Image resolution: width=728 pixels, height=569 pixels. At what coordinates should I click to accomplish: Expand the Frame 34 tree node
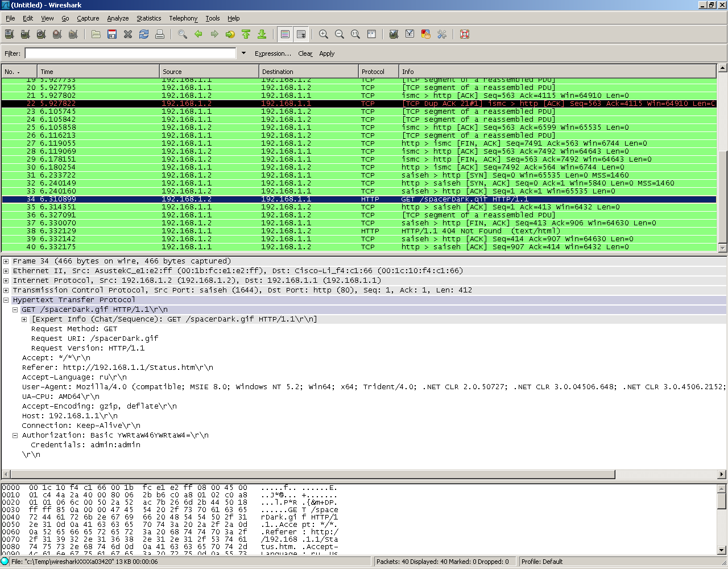[6, 261]
